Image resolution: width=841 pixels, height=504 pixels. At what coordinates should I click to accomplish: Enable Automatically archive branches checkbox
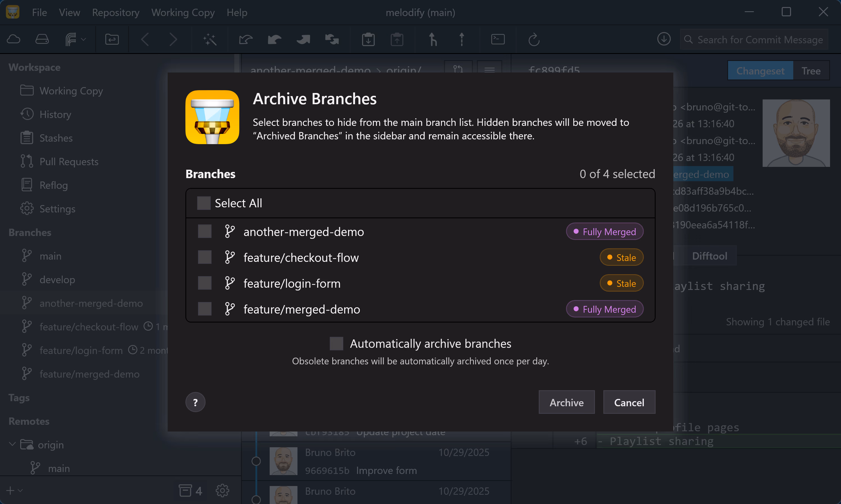tap(336, 343)
